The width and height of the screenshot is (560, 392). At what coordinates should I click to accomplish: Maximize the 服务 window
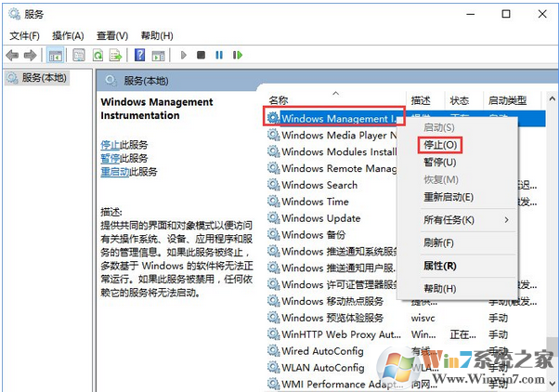(506, 14)
